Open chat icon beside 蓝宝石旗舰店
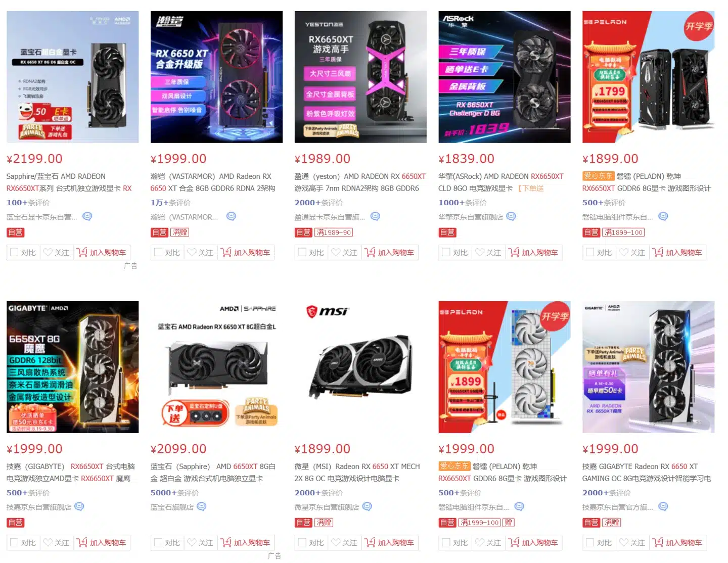Screen dimensions: 728x563 pyautogui.click(x=202, y=506)
